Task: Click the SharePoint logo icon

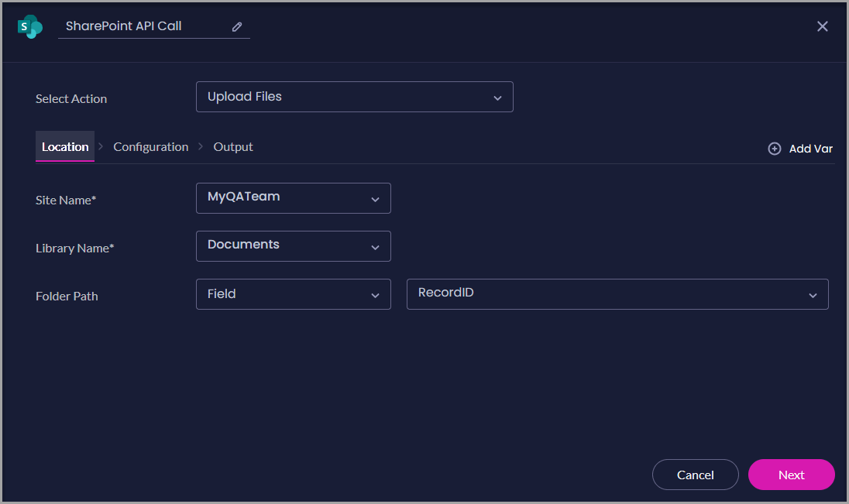Action: 29,26
